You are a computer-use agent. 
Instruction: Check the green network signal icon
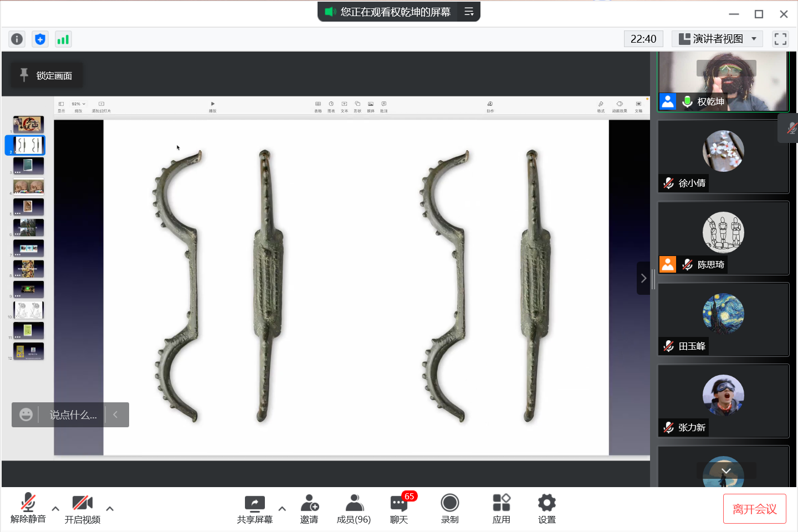click(63, 39)
